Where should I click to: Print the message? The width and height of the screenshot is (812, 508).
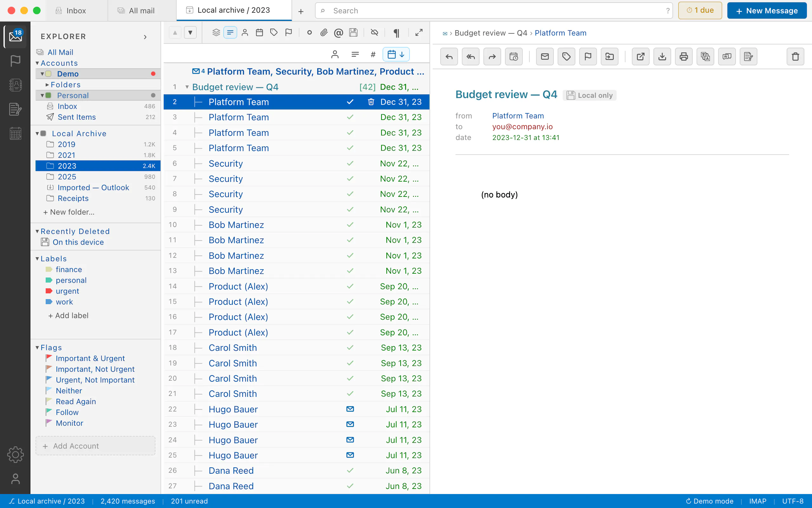click(684, 57)
